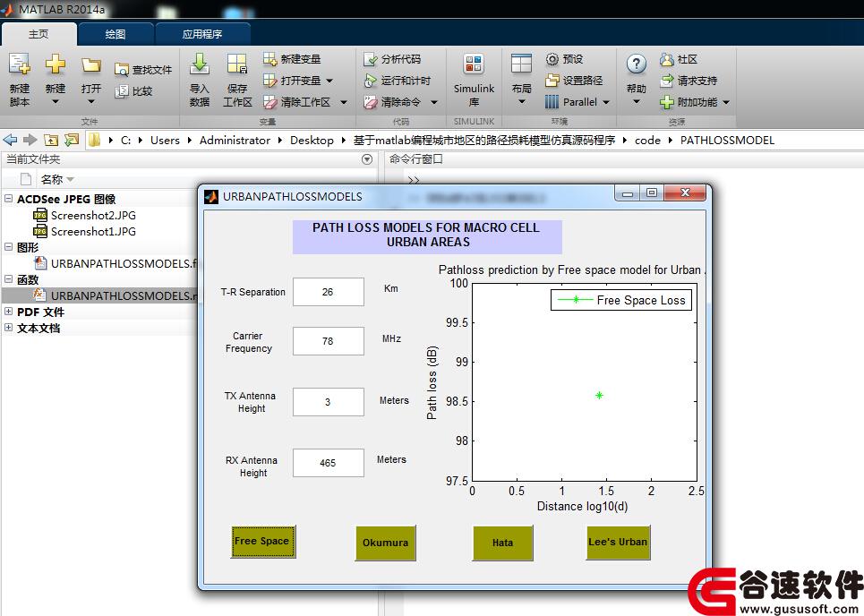Open the Clear Workspace (清除工作区) dropdown arrow

coord(344,102)
